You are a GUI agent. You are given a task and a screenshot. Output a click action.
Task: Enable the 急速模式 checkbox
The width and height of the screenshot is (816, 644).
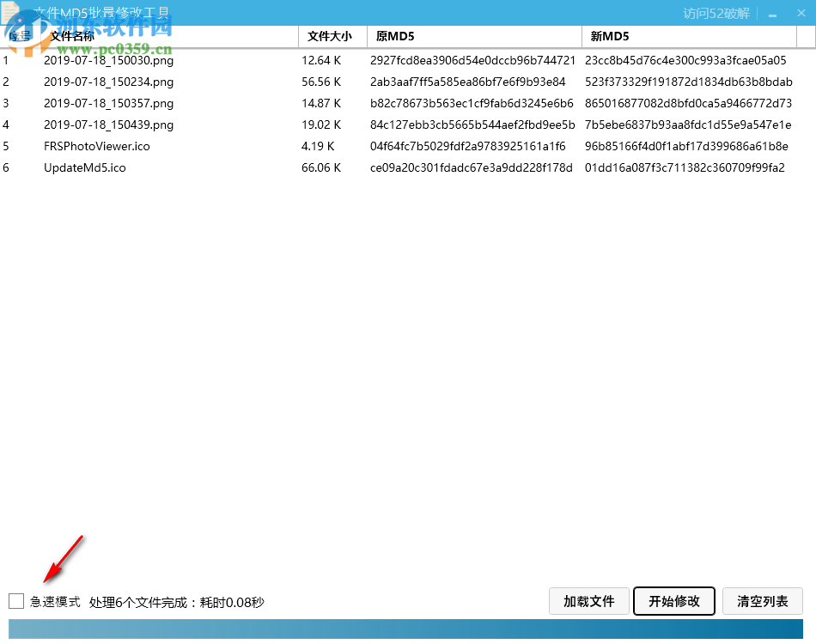click(x=15, y=601)
